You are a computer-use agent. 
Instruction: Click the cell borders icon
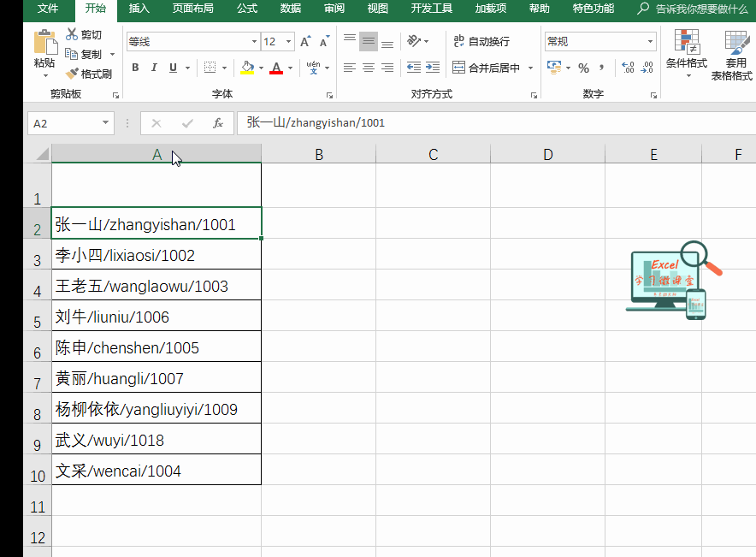tap(210, 68)
